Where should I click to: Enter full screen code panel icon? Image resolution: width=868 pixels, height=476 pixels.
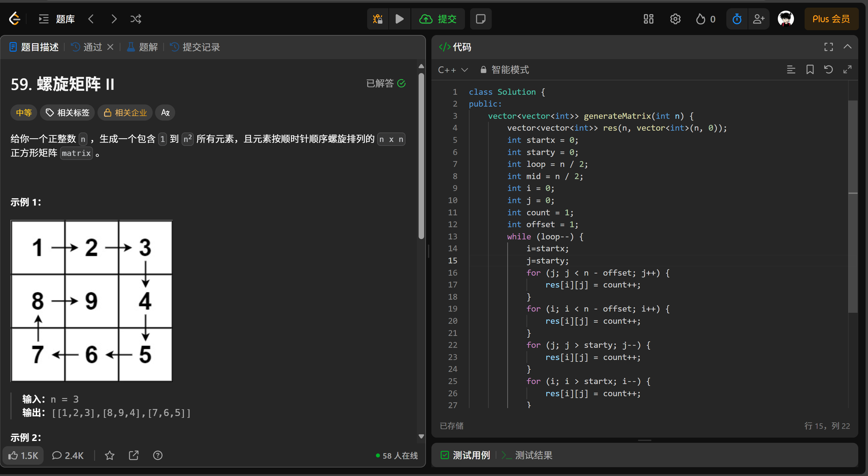[x=829, y=47]
